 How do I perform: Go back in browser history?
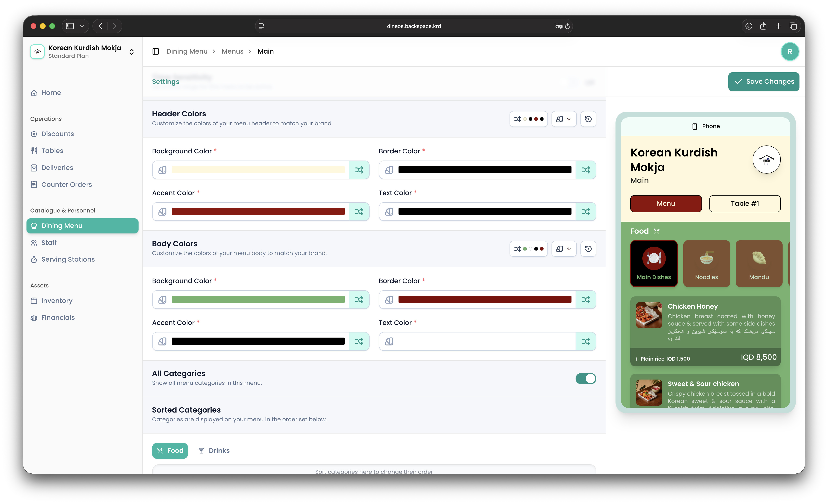pos(100,26)
